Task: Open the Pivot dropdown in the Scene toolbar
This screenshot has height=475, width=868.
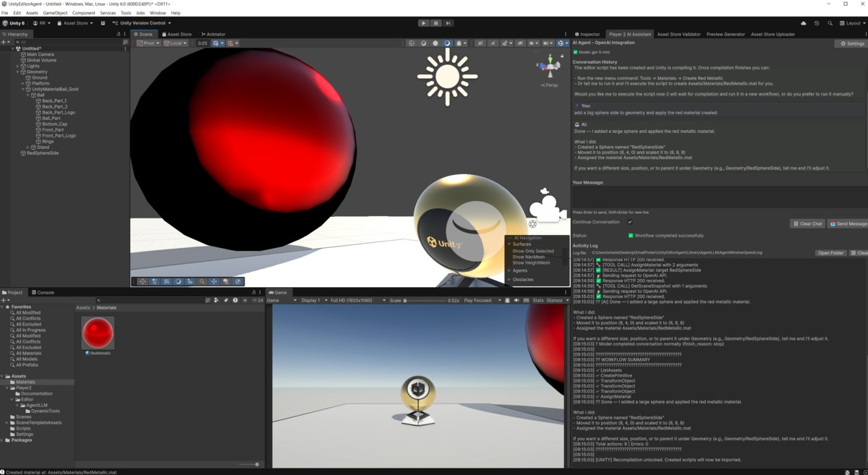Action: (x=148, y=43)
